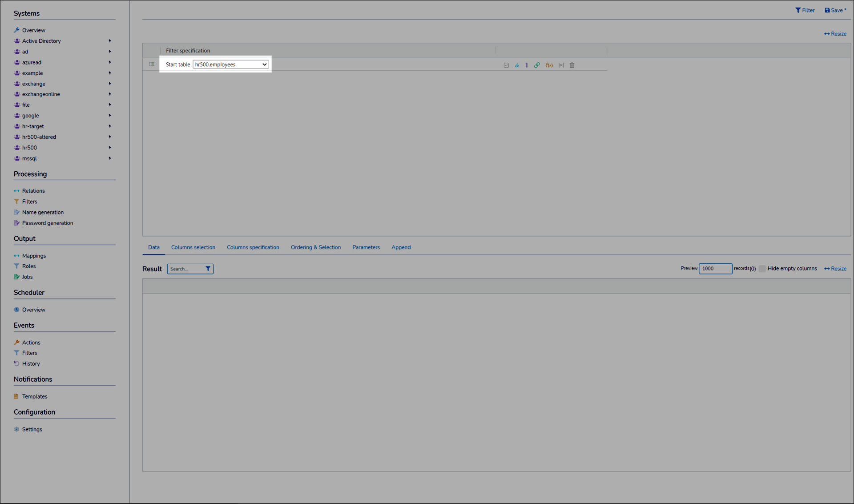
Task: Click the drag handle grid icon beside Start table
Action: tap(152, 64)
